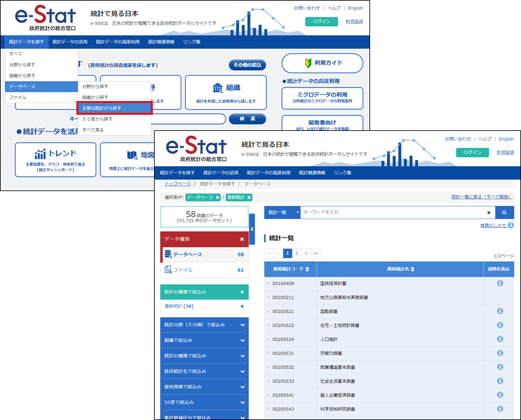This screenshot has height=420, width=521.
Task: Expand 統計分野（大分類）で絞込み filter
Action: point(242,324)
